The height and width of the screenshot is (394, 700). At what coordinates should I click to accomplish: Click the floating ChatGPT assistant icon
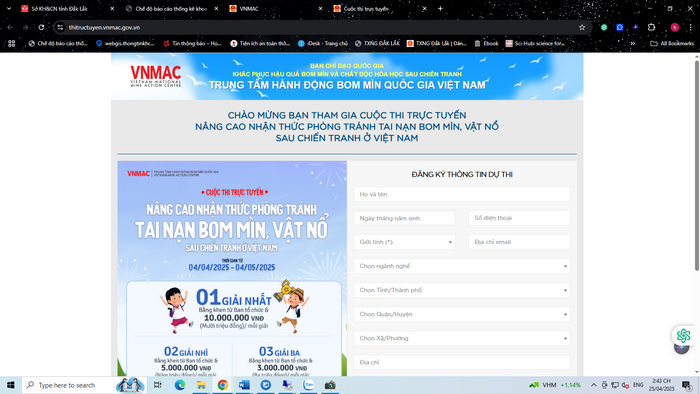pos(683,336)
